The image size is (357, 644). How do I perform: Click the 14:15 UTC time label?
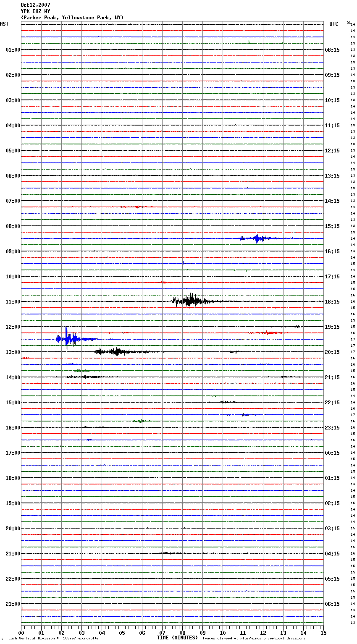tap(332, 201)
